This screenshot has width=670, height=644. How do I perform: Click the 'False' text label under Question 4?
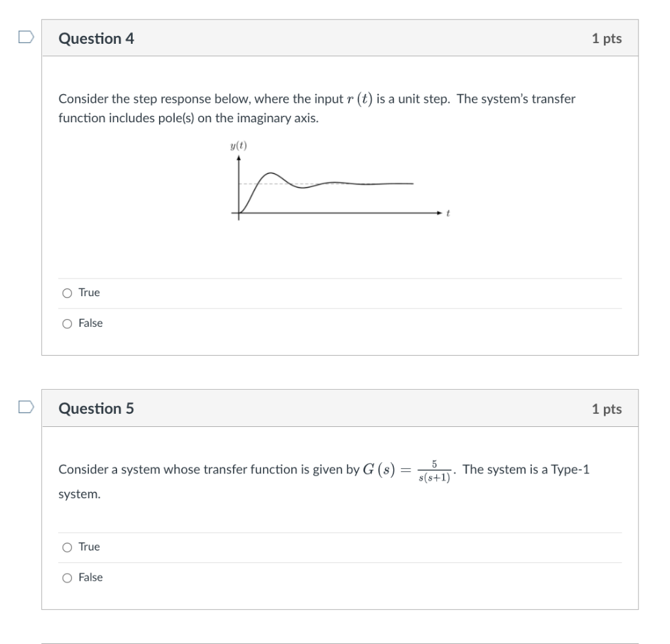(90, 323)
